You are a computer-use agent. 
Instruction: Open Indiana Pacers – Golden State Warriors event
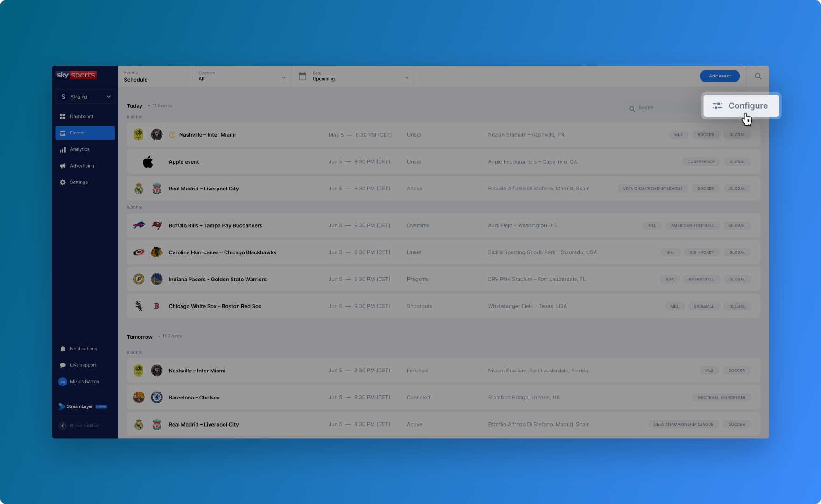tap(443, 280)
